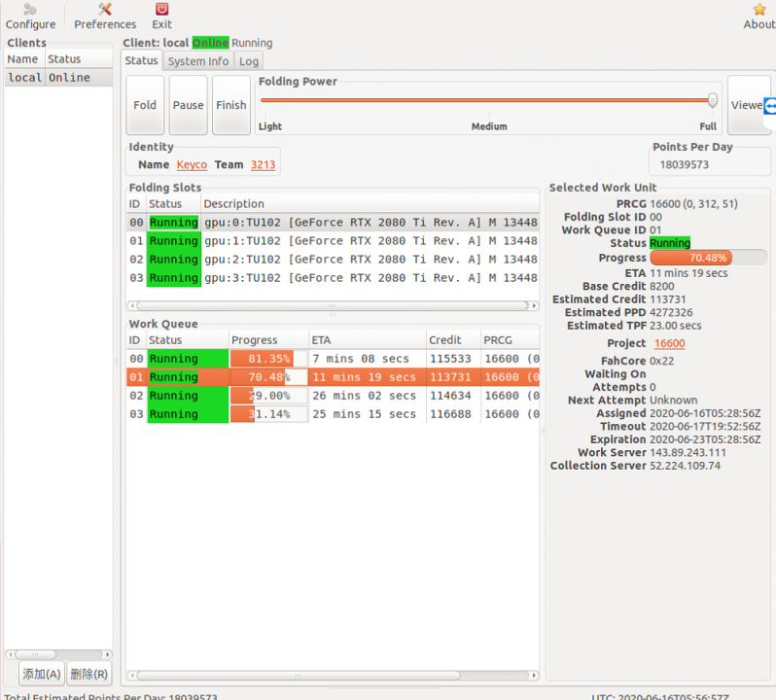Click the Work Queue Status column header
The width and height of the screenshot is (776, 700).
coord(188,340)
